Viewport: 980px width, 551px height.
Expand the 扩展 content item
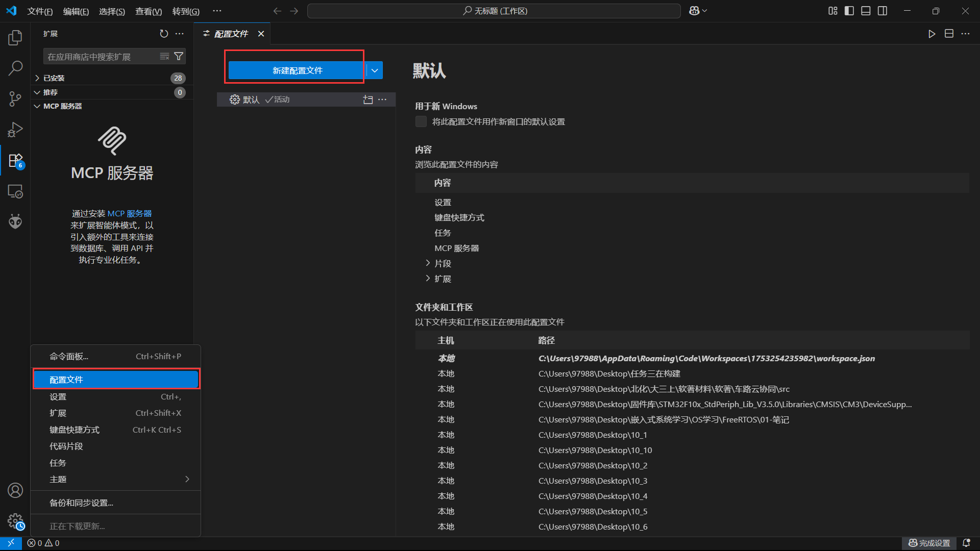428,279
